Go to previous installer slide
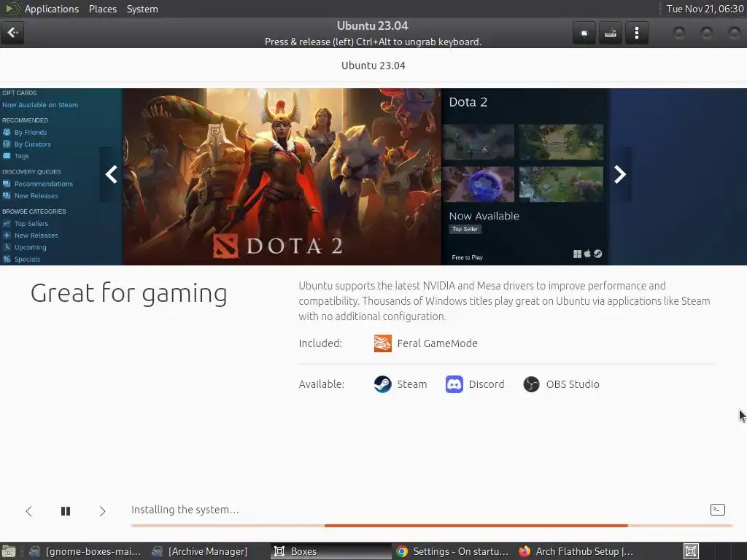This screenshot has width=747, height=560. coord(28,511)
